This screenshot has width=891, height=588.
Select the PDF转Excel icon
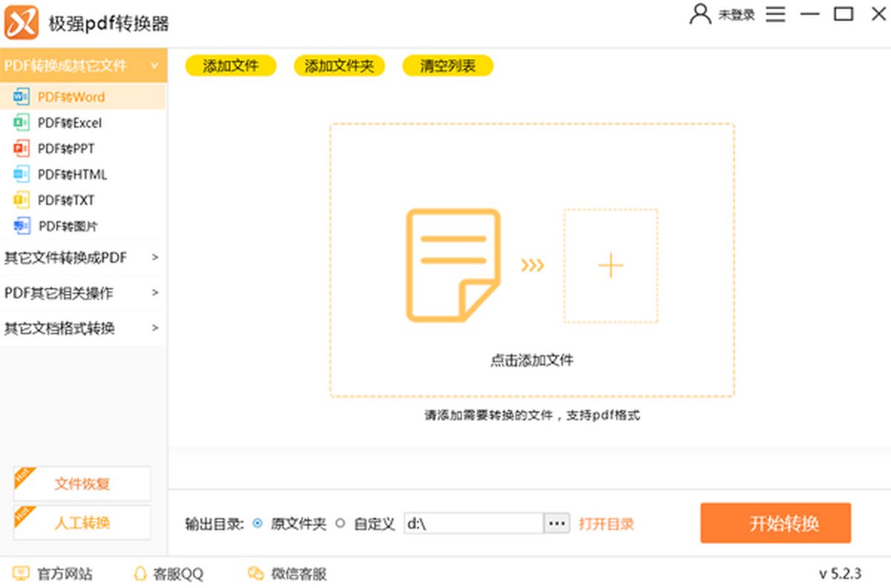point(21,122)
